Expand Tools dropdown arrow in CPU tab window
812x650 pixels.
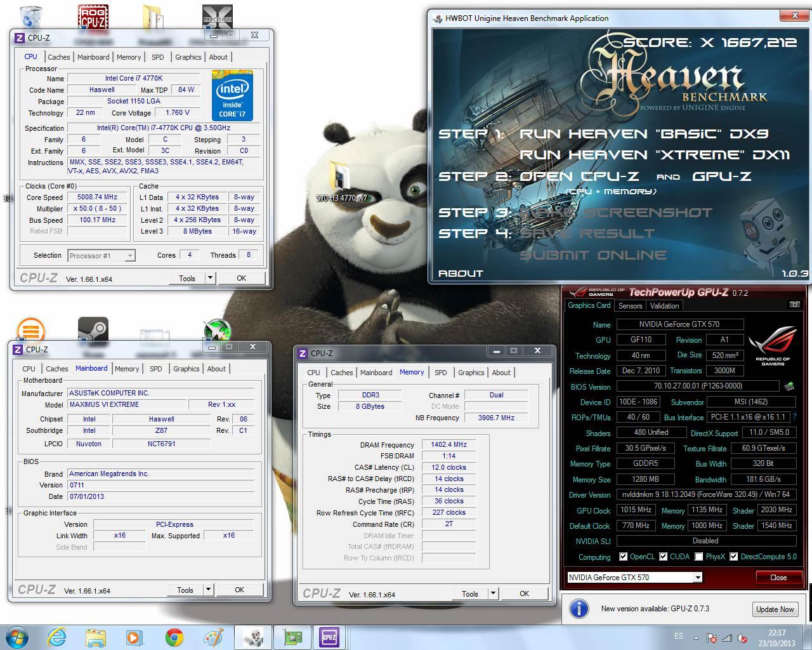[x=211, y=278]
